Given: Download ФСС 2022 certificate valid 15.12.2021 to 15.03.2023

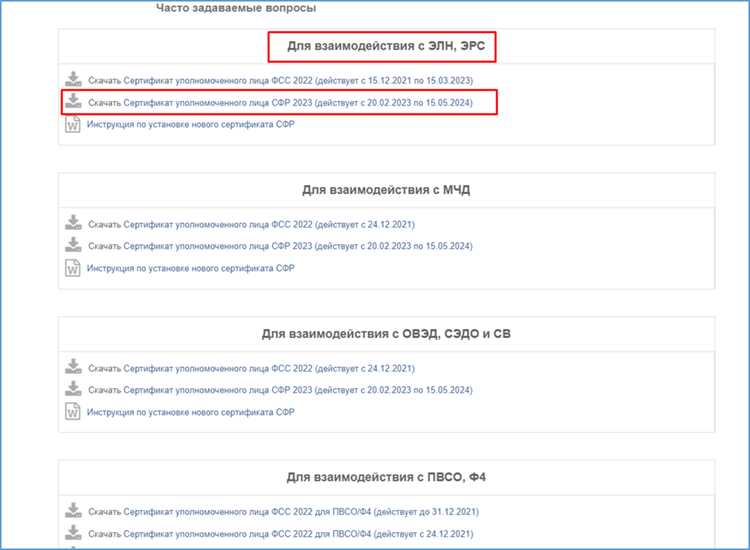Looking at the screenshot, I should 280,80.
